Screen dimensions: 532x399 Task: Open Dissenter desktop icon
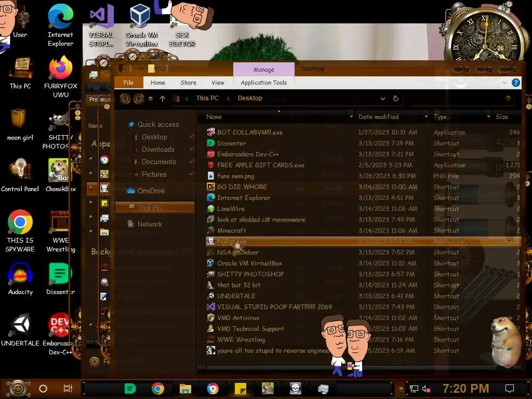click(x=60, y=279)
